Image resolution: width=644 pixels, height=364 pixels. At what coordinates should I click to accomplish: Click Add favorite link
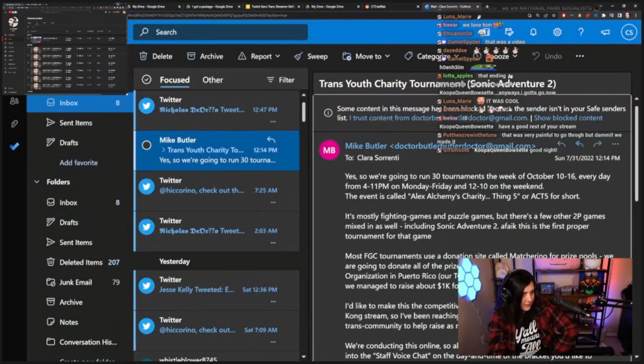[x=78, y=163]
